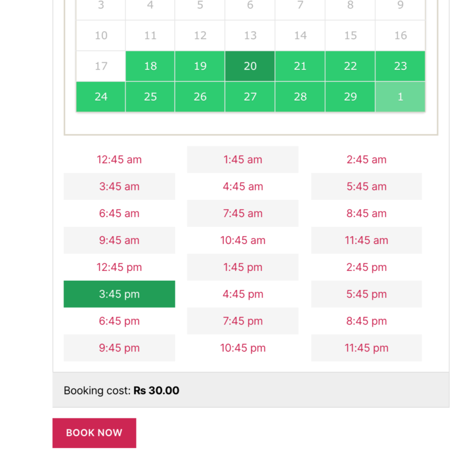The height and width of the screenshot is (450, 476).
Task: Select the 8:45 pm slot
Action: click(x=366, y=321)
